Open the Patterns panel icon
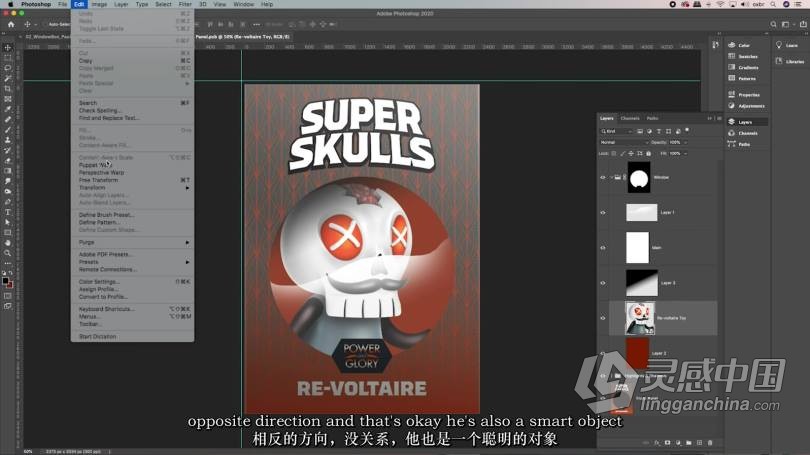This screenshot has height=455, width=810. coord(731,78)
